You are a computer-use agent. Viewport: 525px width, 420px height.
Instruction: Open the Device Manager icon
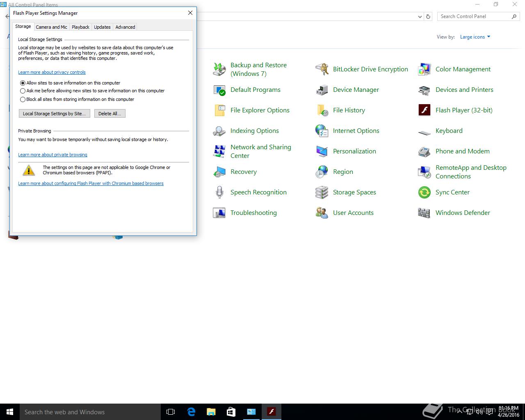click(322, 90)
